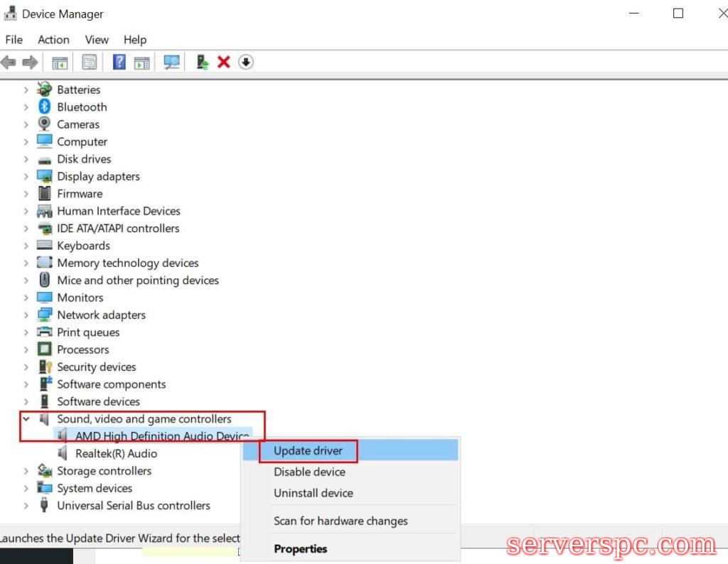Expand the Bluetooth category
728x564 pixels.
coord(26,107)
